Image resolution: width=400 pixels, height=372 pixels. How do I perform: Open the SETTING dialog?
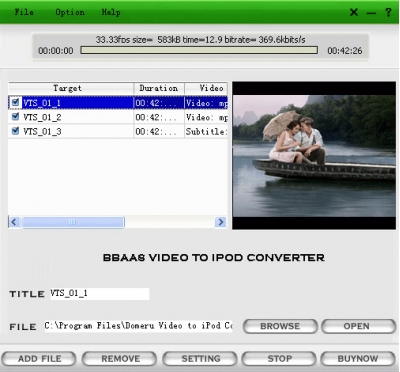[200, 359]
